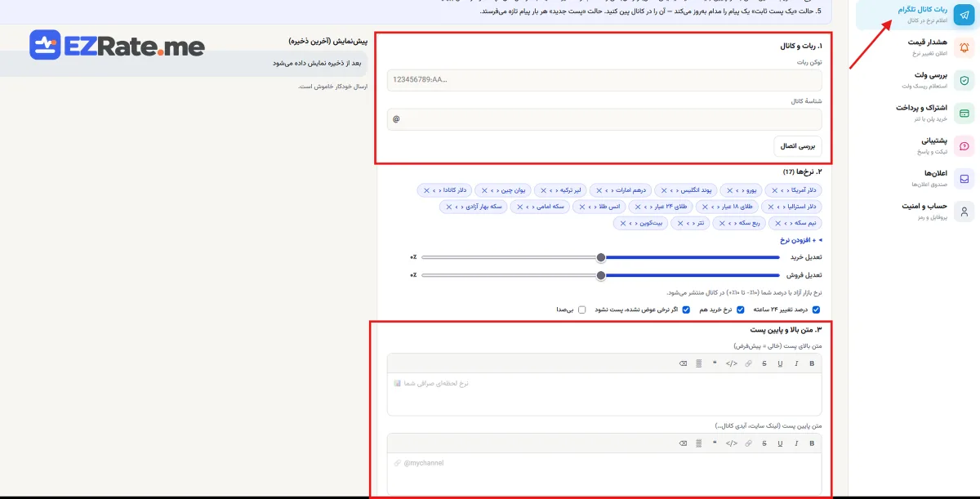Focus the شناسهٔ کانال input field

pyautogui.click(x=604, y=119)
